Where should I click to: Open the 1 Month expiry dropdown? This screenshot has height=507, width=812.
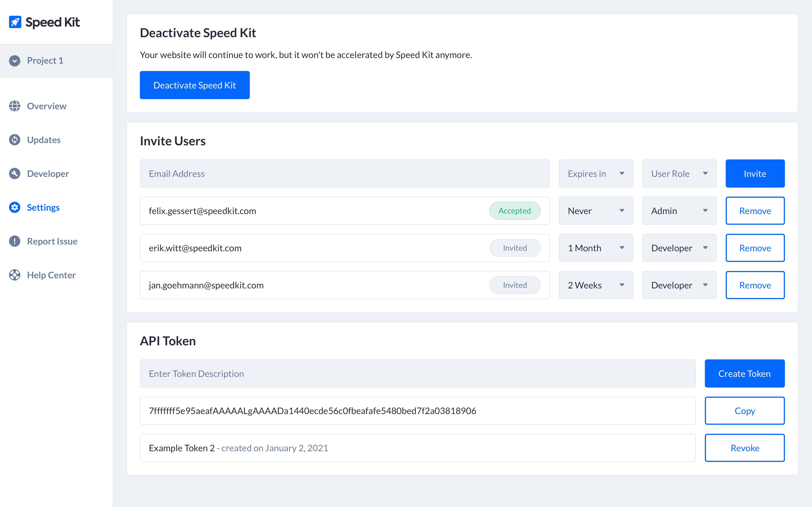pos(596,248)
